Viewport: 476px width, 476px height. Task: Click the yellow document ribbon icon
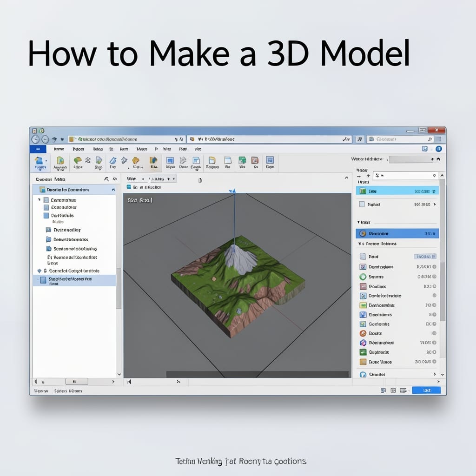point(212,160)
